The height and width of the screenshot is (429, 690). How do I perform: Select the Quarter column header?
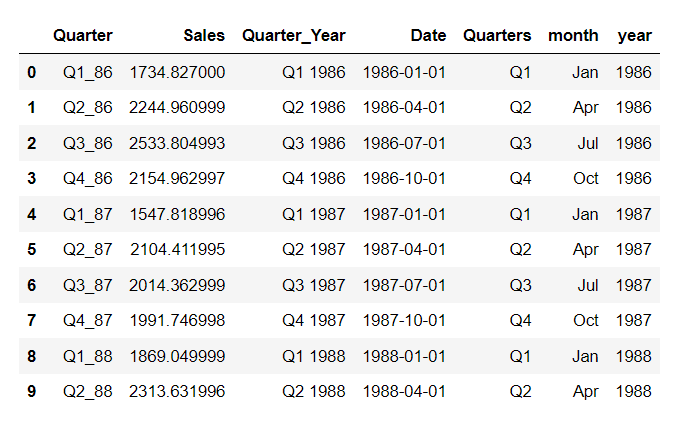pyautogui.click(x=83, y=36)
